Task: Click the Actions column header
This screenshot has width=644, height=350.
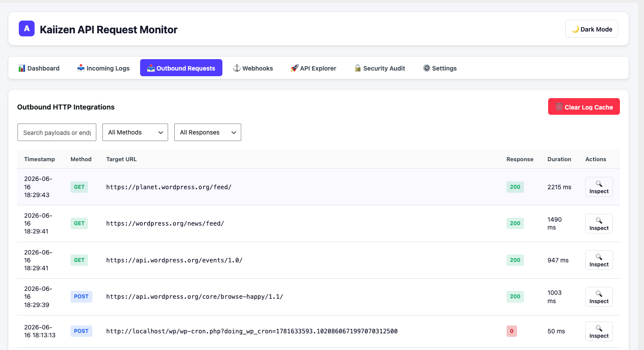Action: 596,159
